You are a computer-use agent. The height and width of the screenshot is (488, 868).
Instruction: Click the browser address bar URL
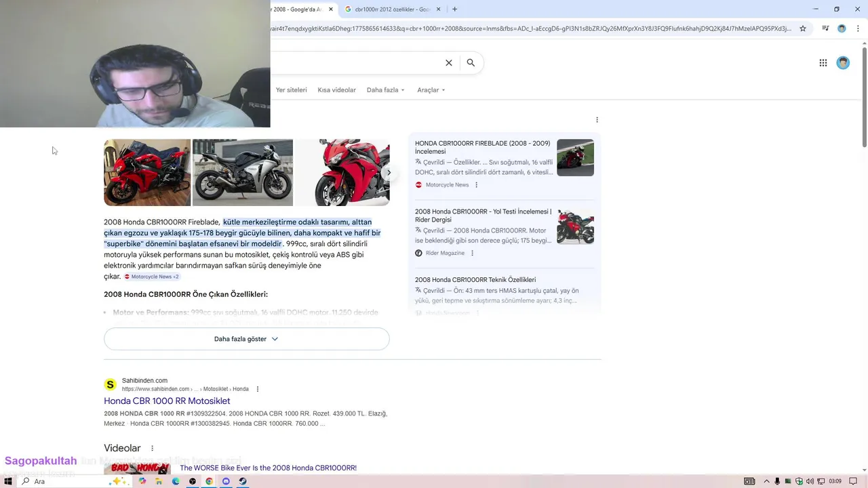530,28
